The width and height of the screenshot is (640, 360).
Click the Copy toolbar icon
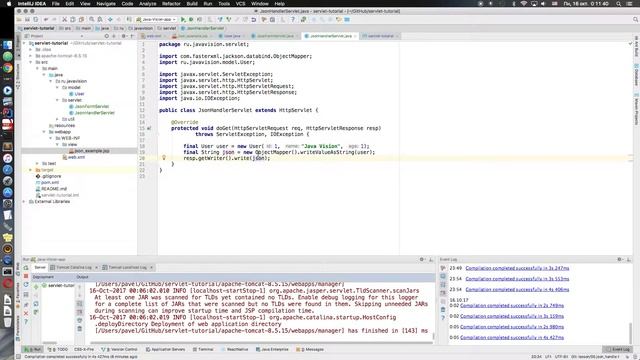(73, 19)
